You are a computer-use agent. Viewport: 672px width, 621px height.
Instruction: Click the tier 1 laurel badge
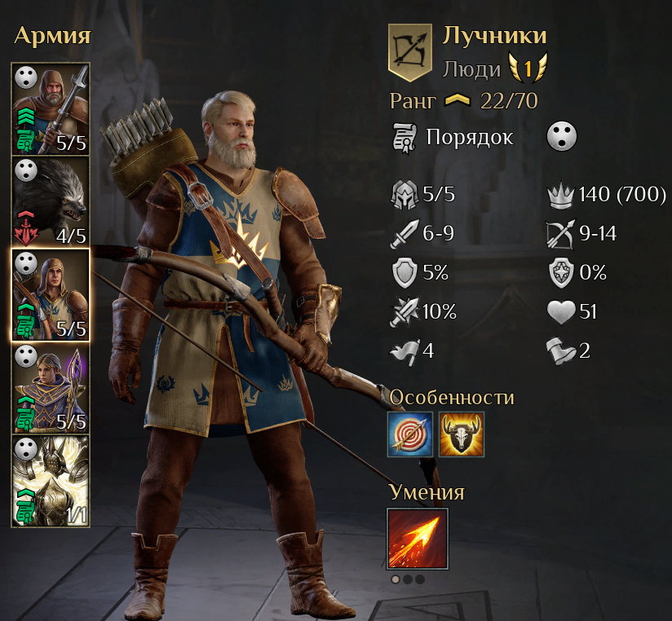click(x=528, y=68)
